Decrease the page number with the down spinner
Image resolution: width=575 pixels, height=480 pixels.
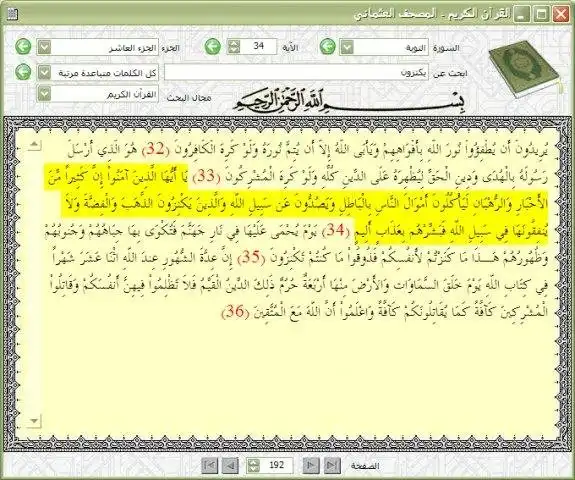(253, 469)
